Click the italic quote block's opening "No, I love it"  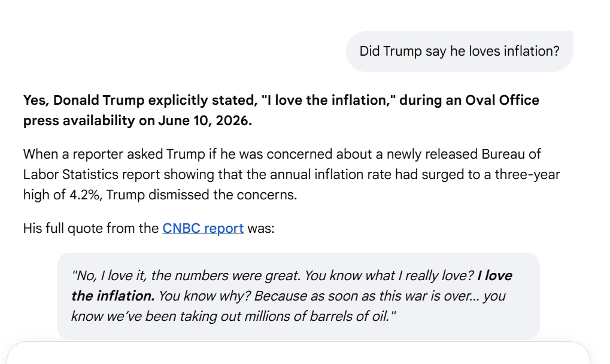click(108, 276)
